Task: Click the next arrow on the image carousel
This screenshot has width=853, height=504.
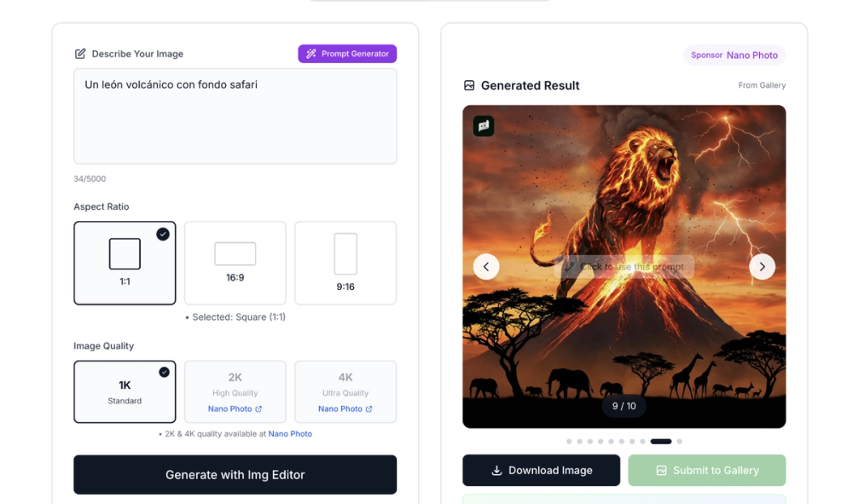Action: tap(762, 266)
